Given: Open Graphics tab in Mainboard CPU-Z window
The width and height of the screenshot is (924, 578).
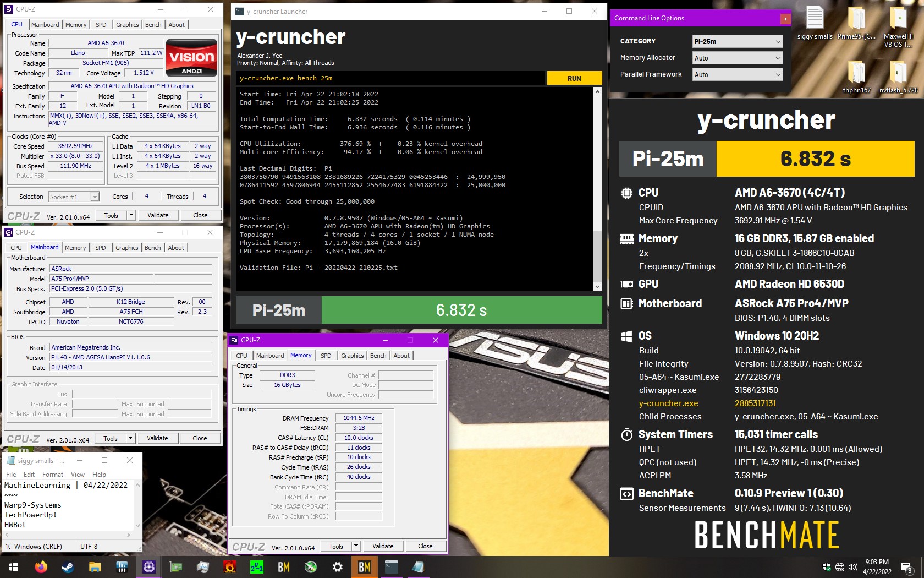Looking at the screenshot, I should coord(127,248).
